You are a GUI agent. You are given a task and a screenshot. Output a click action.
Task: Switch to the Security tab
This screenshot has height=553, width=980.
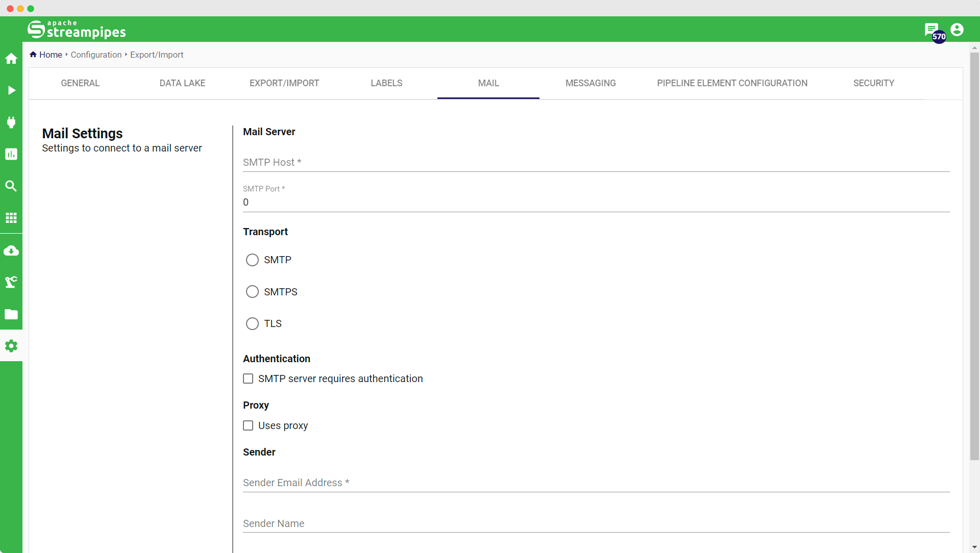coord(873,83)
